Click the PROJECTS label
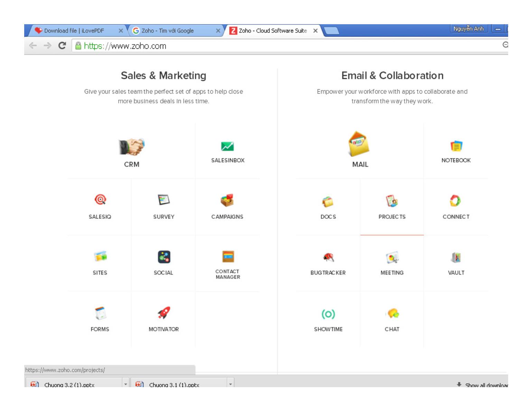The image size is (532, 411). [x=392, y=217]
